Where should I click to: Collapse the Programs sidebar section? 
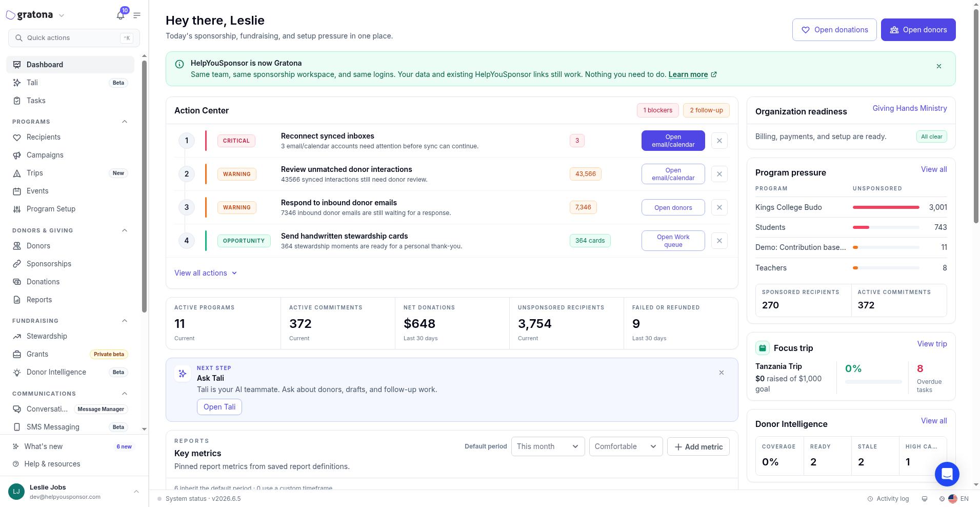pos(125,122)
